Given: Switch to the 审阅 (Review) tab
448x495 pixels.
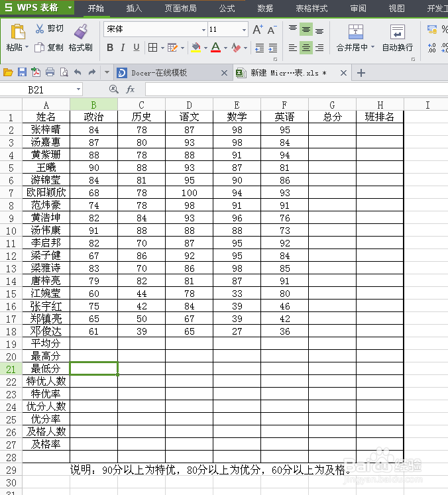Looking at the screenshot, I should [358, 8].
